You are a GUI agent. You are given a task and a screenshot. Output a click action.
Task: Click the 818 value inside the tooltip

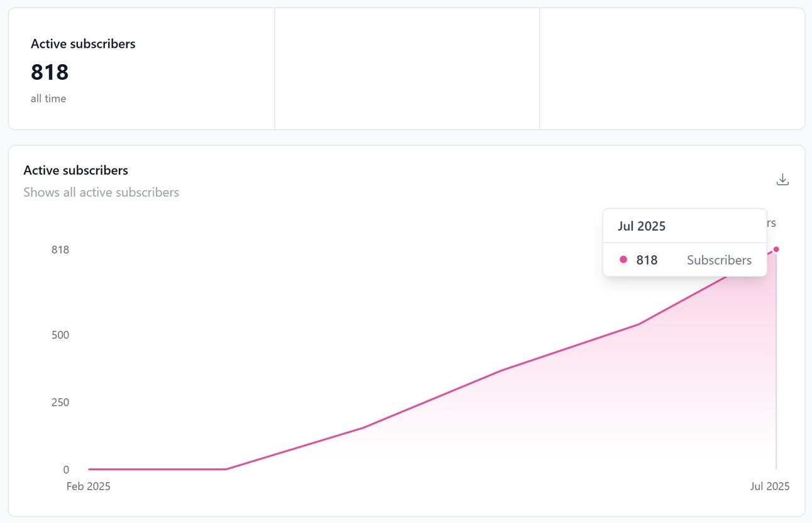[647, 260]
